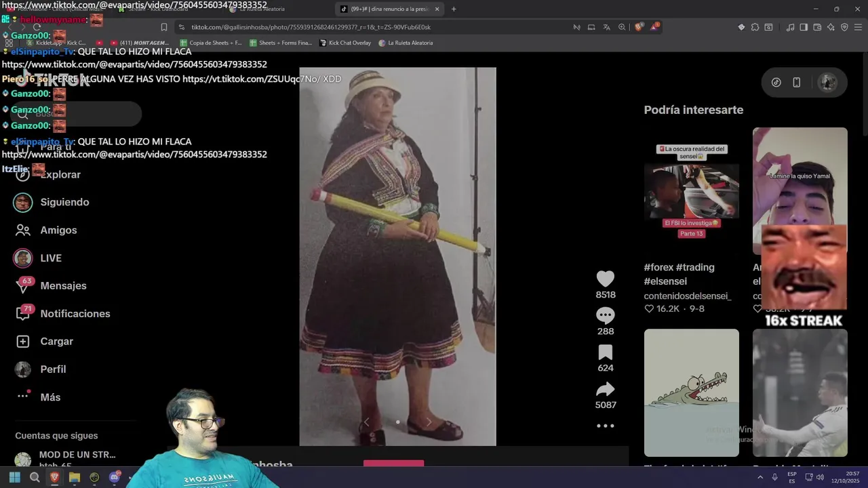Image resolution: width=868 pixels, height=488 pixels.
Task: Open Sheets + Forms Fina... bookmark
Action: 280,43
